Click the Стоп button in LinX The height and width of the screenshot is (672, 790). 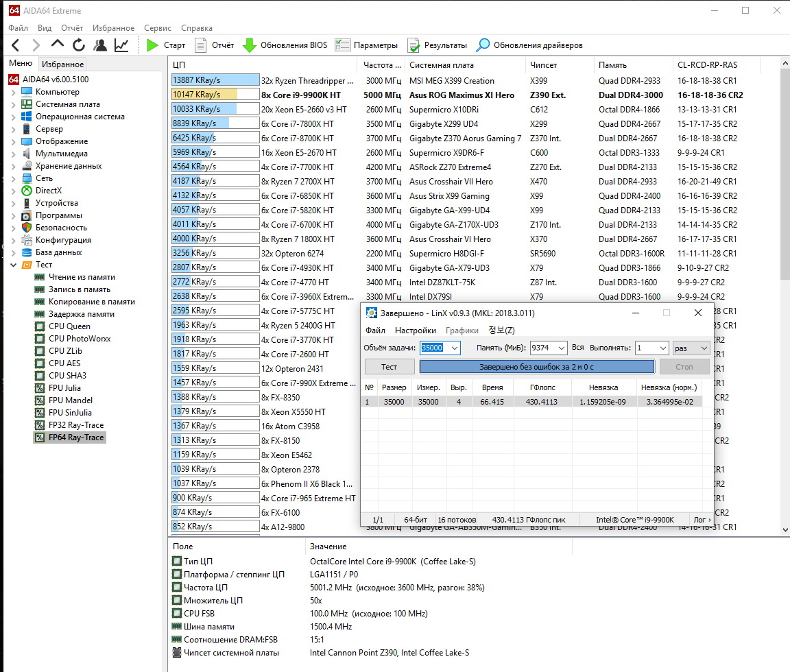pos(684,367)
